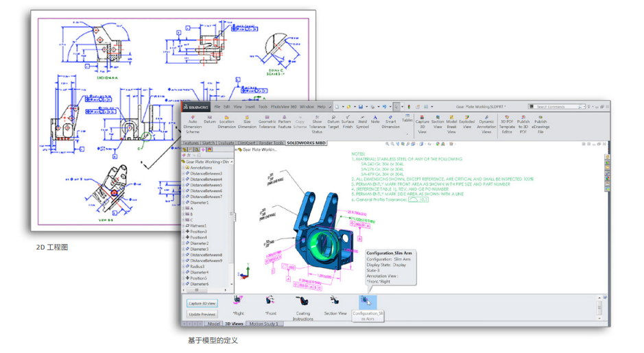Open the PhotoView 360 menu
The height and width of the screenshot is (353, 644).
284,107
